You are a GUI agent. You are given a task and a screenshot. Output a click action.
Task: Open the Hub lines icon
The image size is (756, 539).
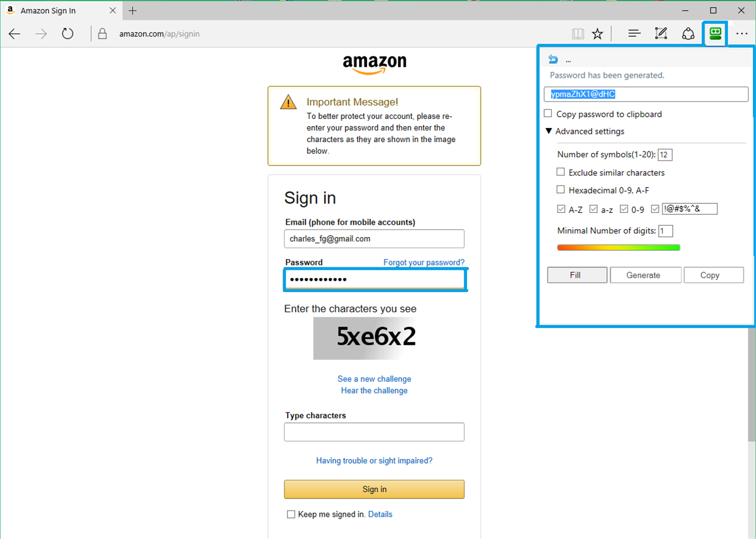coord(634,34)
